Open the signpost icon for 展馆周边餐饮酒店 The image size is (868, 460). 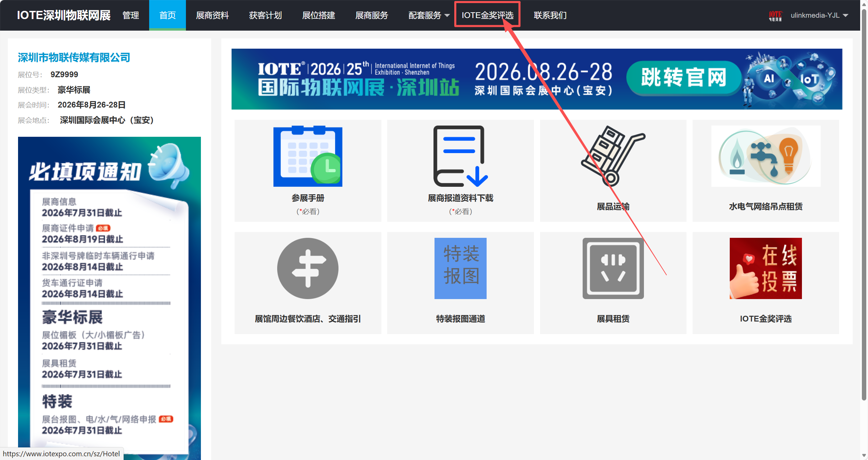[x=307, y=268]
